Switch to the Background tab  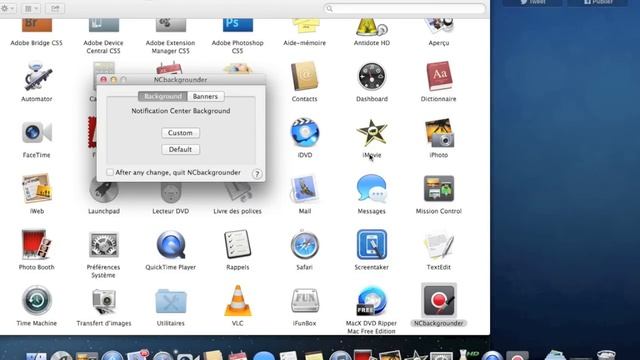(163, 96)
